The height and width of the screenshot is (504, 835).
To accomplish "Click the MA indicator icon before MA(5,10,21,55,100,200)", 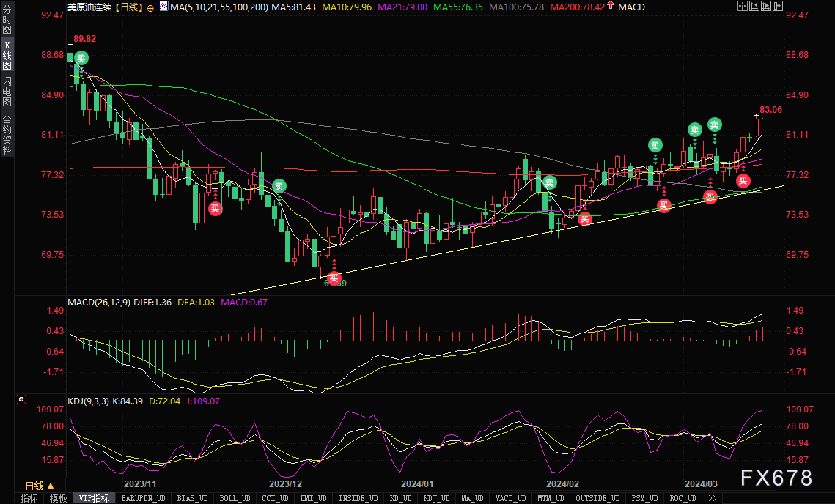I will point(164,7).
